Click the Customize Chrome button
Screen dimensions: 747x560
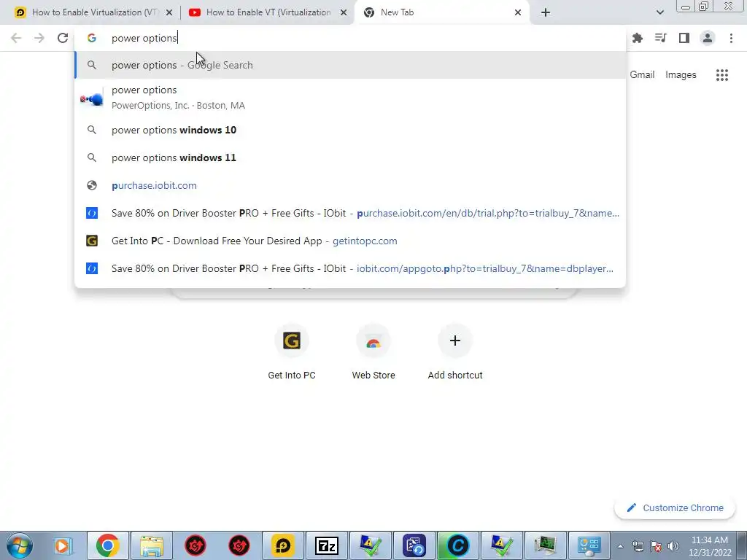pos(675,507)
